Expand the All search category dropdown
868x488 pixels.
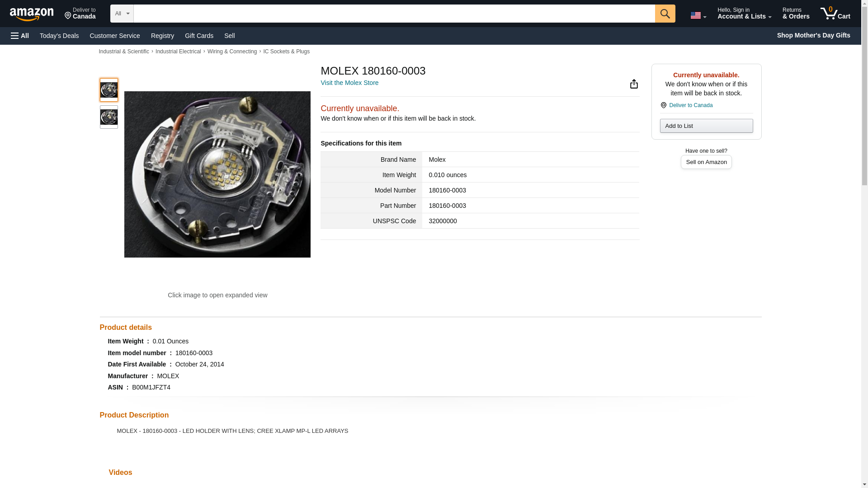click(122, 14)
